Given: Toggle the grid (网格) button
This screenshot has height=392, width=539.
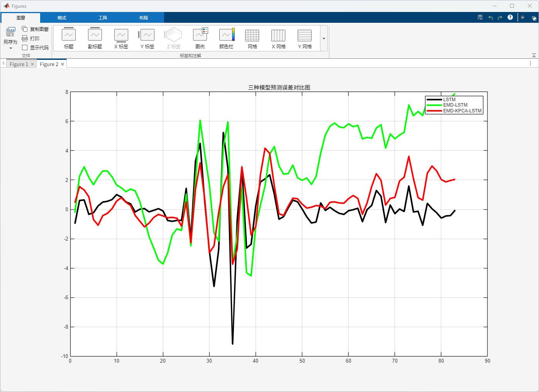Looking at the screenshot, I should 253,38.
